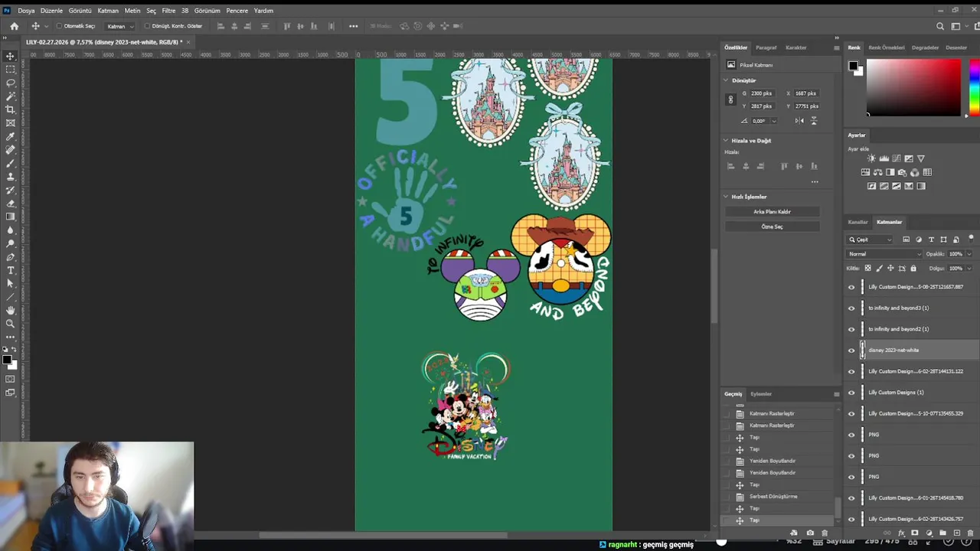Click link width and height constraint icon
Viewport: 980px width, 551px height.
click(x=730, y=99)
